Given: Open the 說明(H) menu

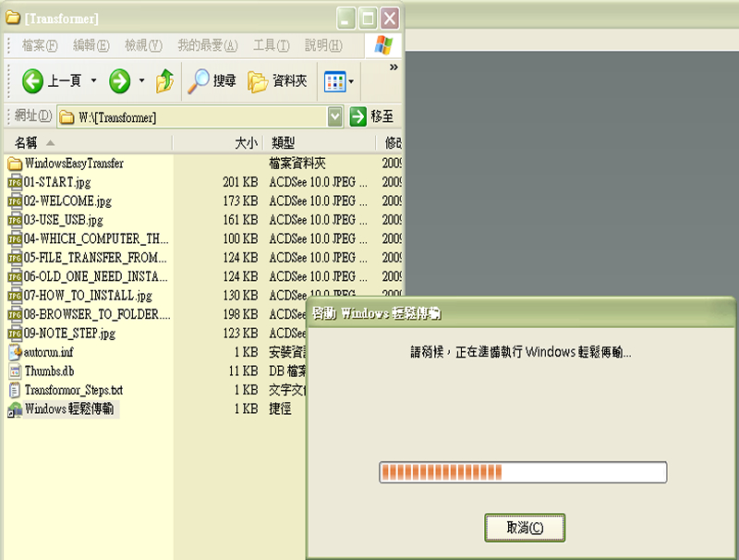Looking at the screenshot, I should click(x=323, y=45).
